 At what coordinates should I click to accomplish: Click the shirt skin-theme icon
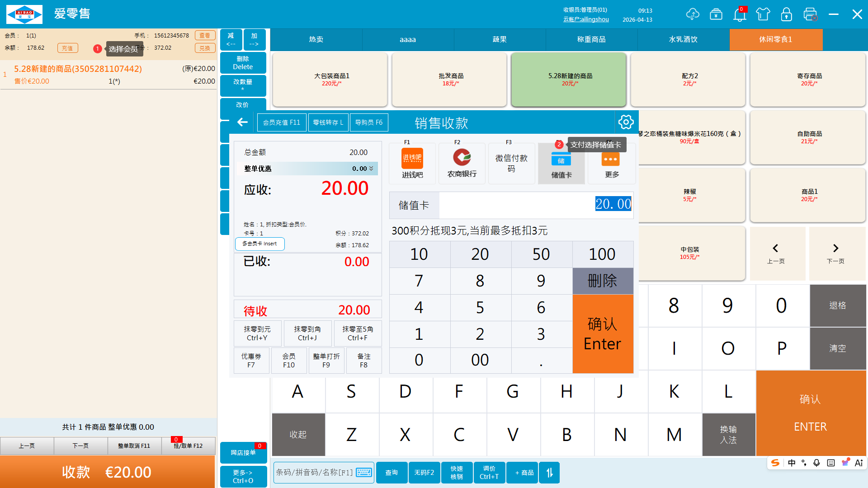pyautogui.click(x=763, y=14)
